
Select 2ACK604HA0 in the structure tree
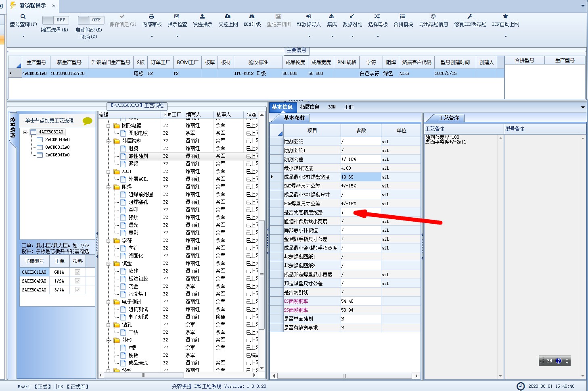(57, 139)
